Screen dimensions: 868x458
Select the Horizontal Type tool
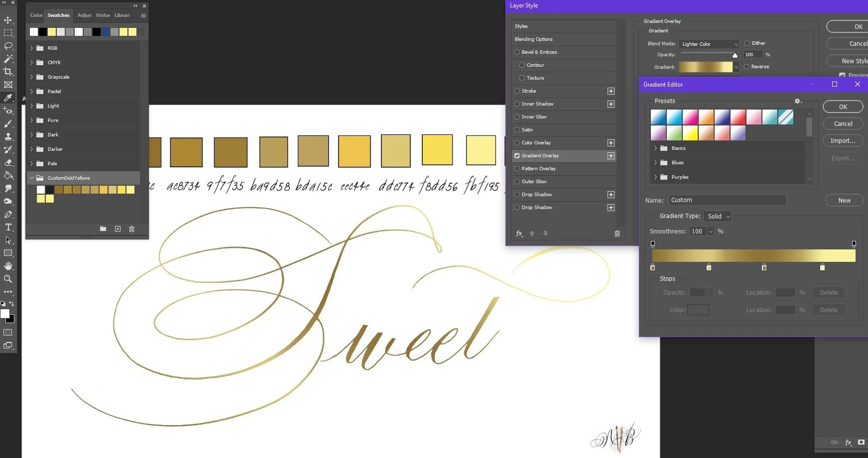click(8, 227)
